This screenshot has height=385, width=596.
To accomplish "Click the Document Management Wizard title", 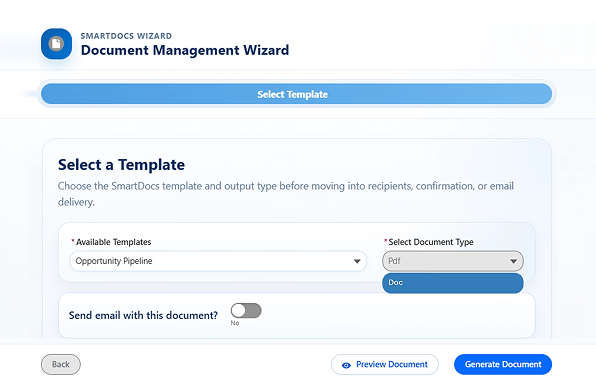I will coord(185,50).
